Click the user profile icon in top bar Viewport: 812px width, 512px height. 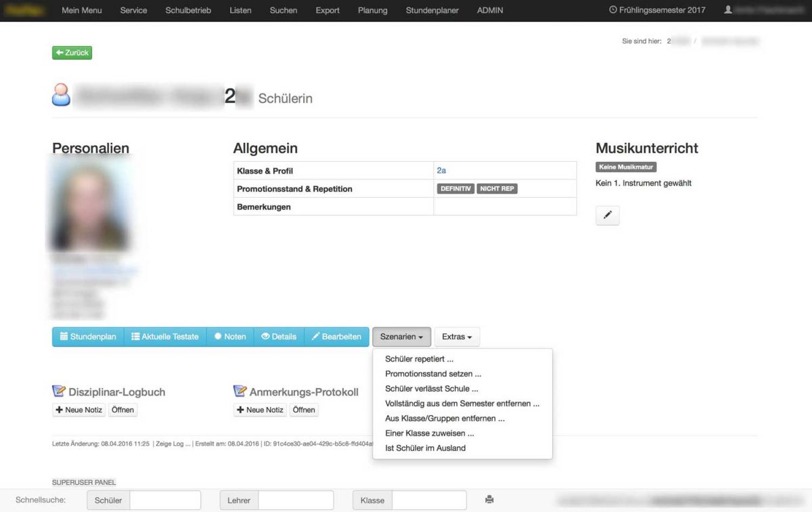(728, 10)
